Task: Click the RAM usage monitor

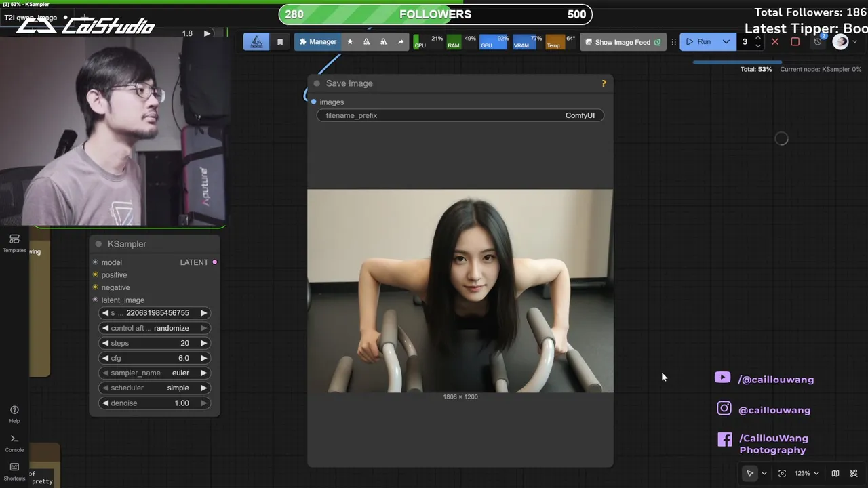Action: [x=462, y=42]
